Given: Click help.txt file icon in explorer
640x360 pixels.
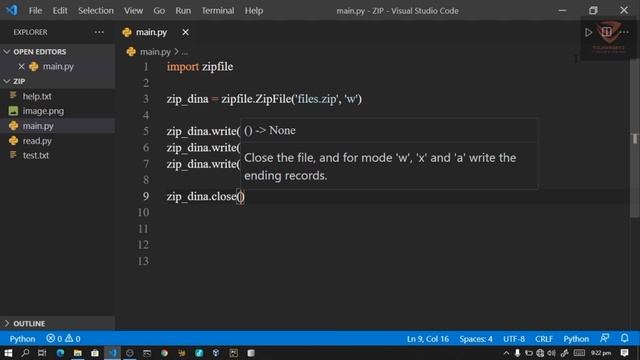Looking at the screenshot, I should pyautogui.click(x=13, y=96).
